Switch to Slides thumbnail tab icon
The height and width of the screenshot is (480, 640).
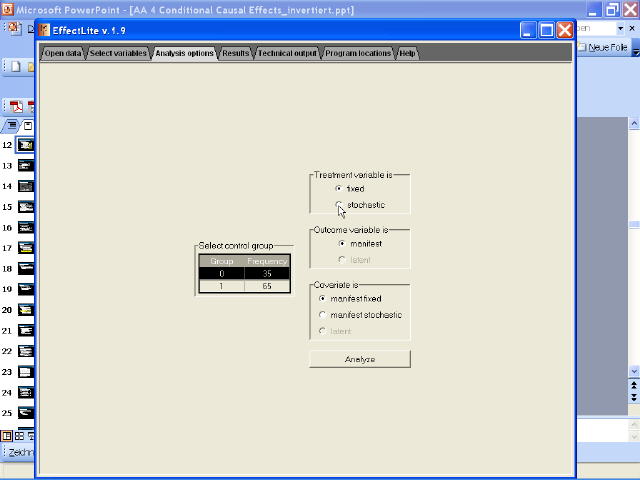(28, 126)
